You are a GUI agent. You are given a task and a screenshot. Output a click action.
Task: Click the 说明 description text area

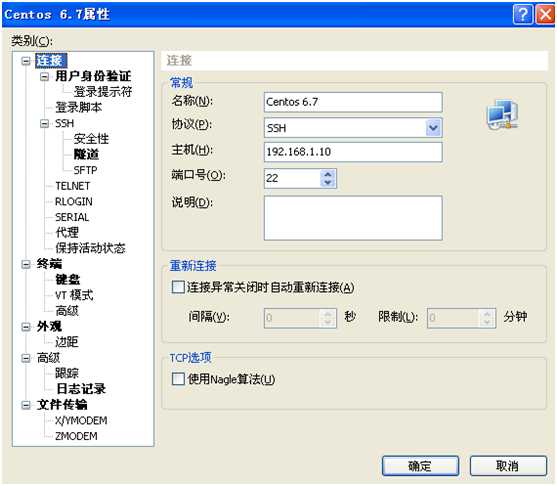[353, 218]
